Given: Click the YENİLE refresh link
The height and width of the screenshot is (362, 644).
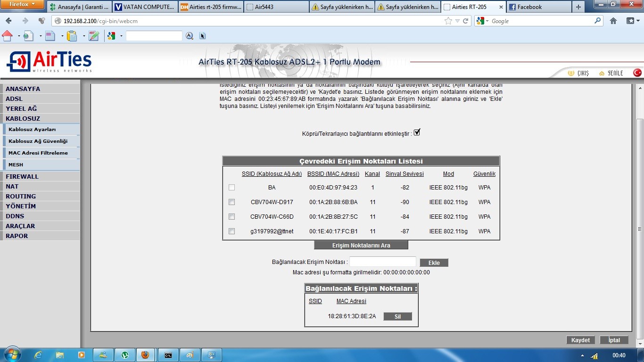Looking at the screenshot, I should [x=611, y=73].
